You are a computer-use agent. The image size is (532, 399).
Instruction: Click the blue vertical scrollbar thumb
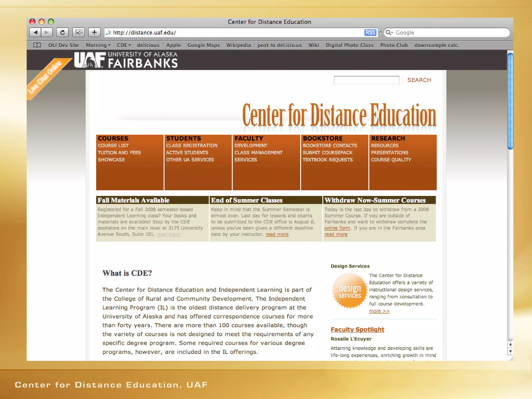pos(510,101)
